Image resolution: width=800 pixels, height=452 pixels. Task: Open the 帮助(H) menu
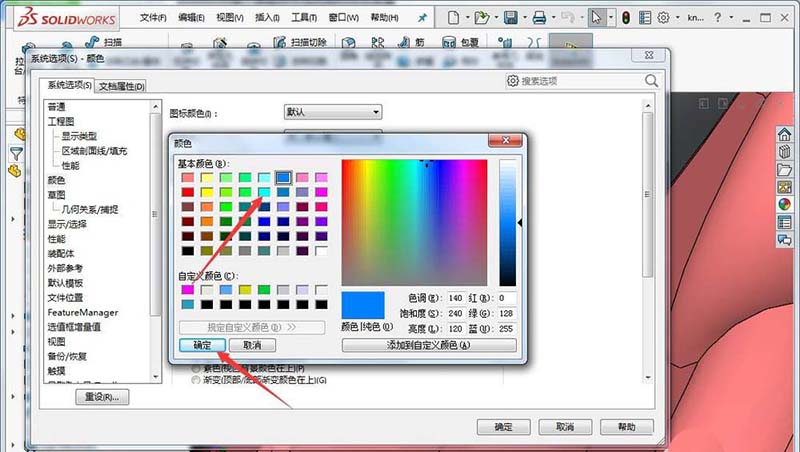click(384, 18)
